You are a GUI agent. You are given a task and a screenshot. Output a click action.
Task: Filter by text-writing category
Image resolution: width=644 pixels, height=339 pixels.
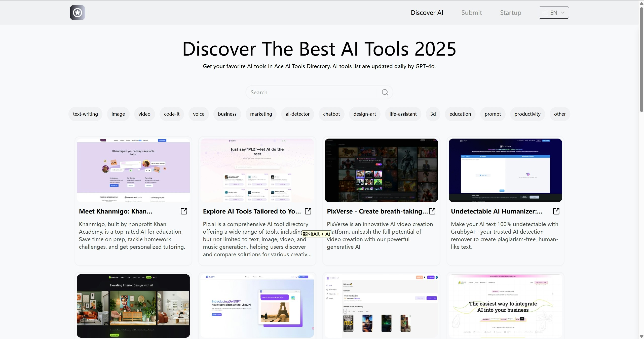click(85, 114)
